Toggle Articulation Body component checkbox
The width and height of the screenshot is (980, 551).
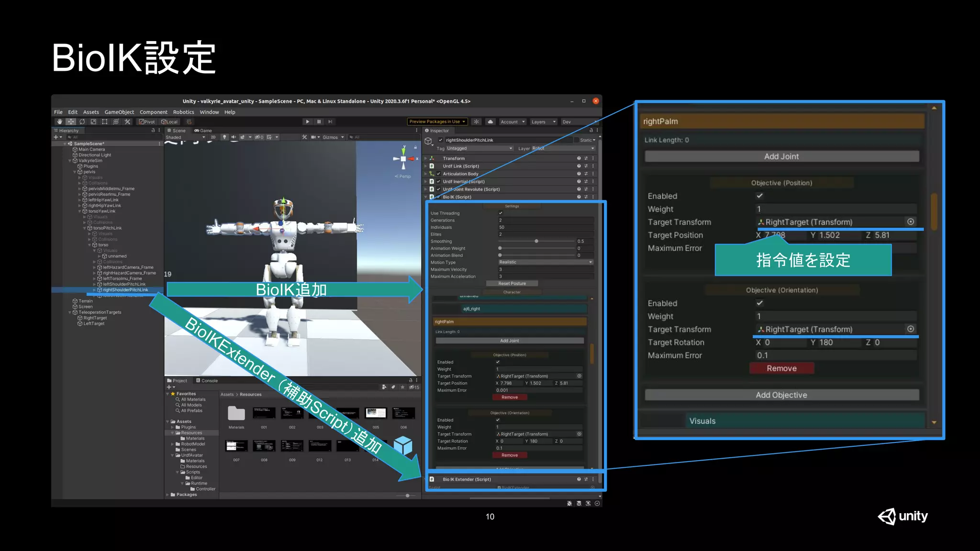438,174
